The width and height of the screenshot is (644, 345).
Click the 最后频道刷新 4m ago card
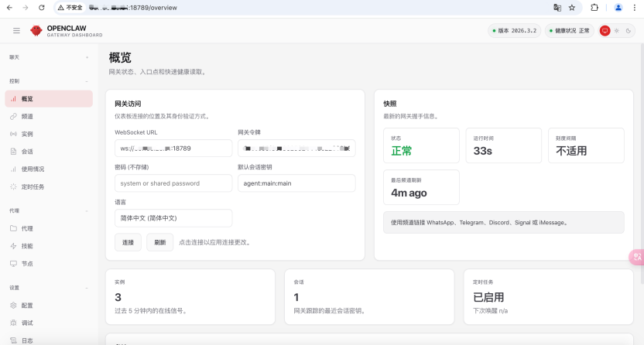click(421, 187)
